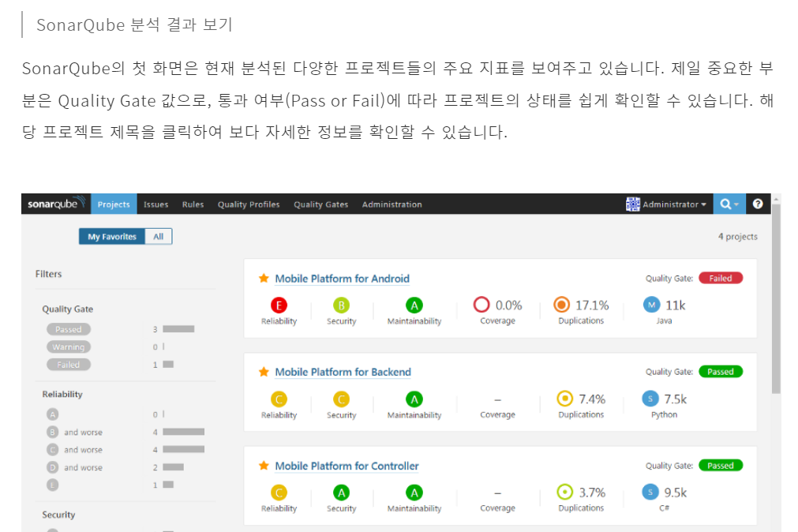Click the Passed filter count bar

(x=178, y=329)
